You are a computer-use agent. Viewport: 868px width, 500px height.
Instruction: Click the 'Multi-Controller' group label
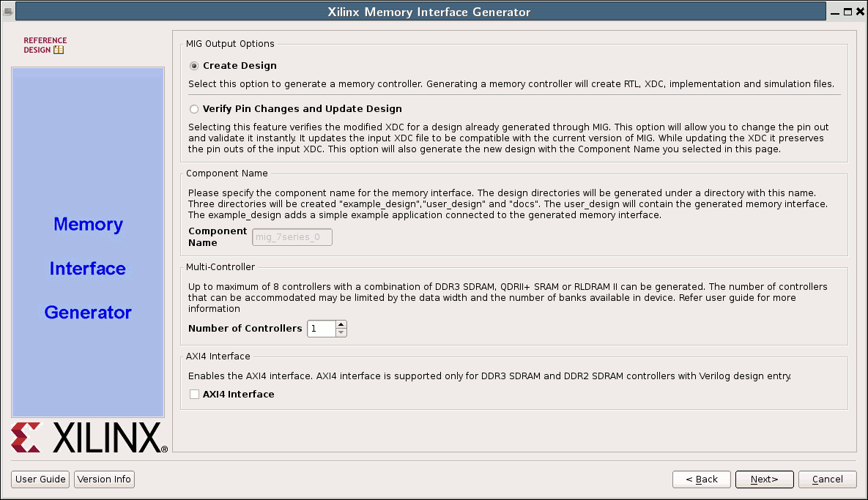coord(220,267)
